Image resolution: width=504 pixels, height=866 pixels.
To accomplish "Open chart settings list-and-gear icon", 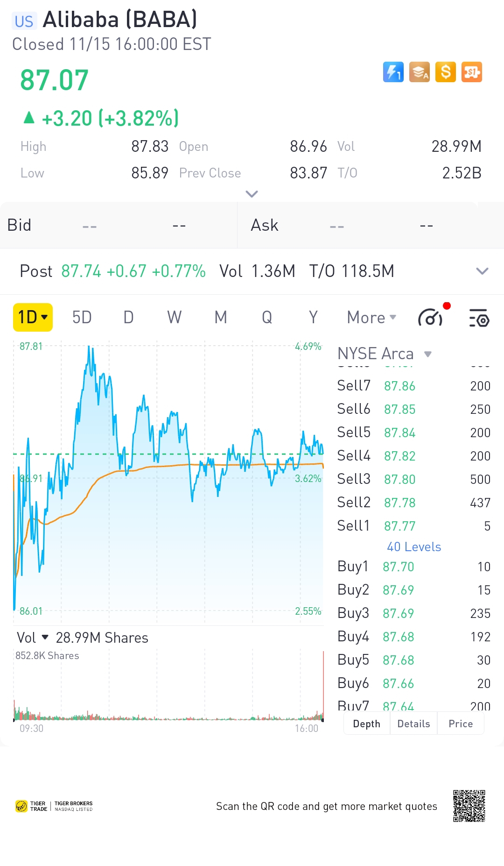I will pos(479,318).
